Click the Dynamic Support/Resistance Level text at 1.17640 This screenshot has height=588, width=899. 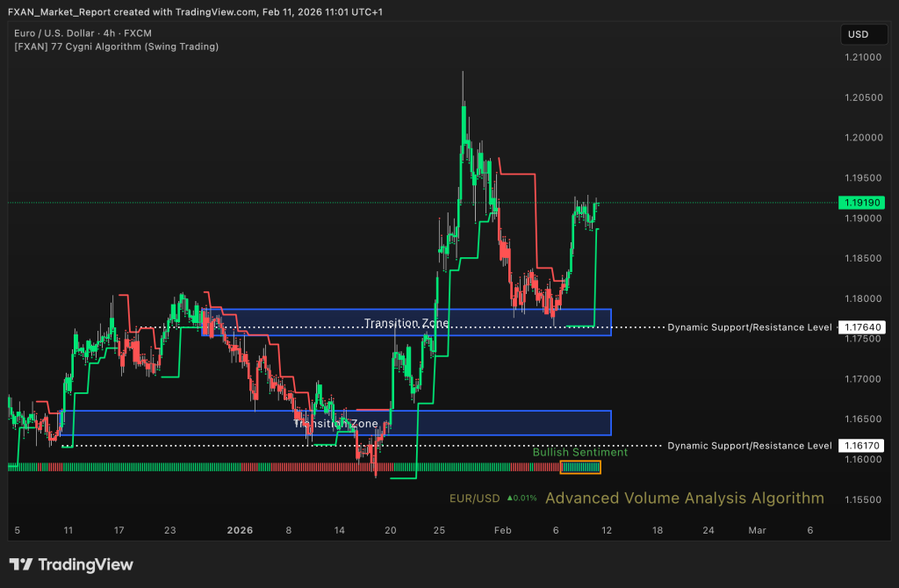(x=749, y=327)
